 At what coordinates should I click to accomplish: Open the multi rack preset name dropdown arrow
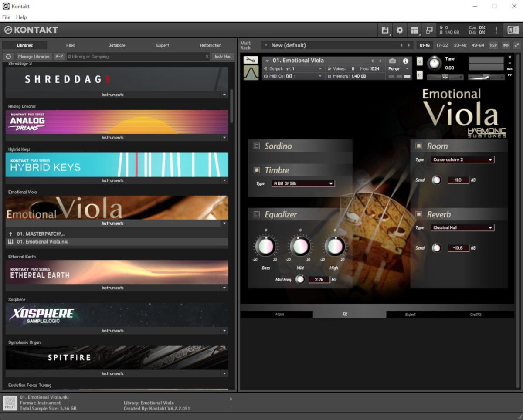click(x=265, y=45)
